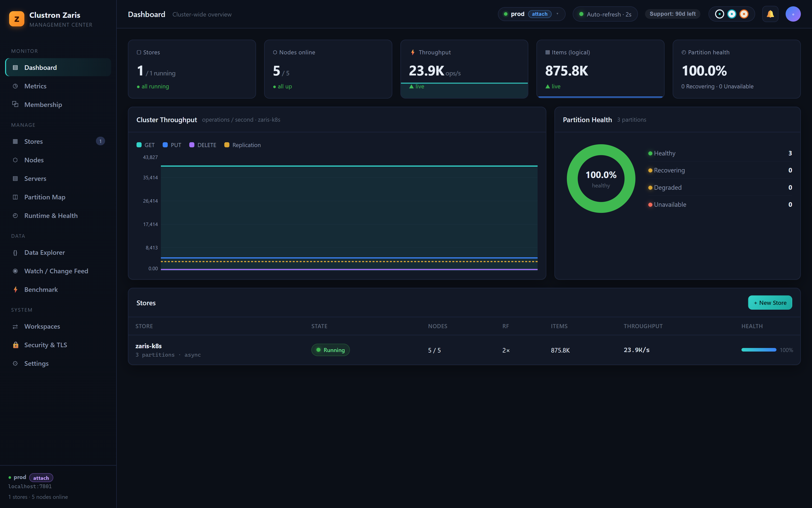Select the dark theme swatch
This screenshot has width=812, height=508.
tap(719, 14)
